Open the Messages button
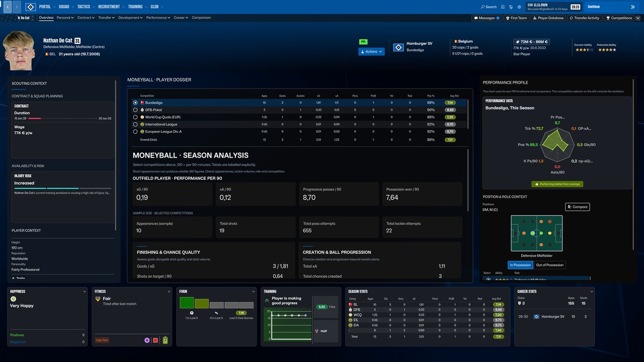Viewport: 644px width, 362px height. tap(487, 18)
